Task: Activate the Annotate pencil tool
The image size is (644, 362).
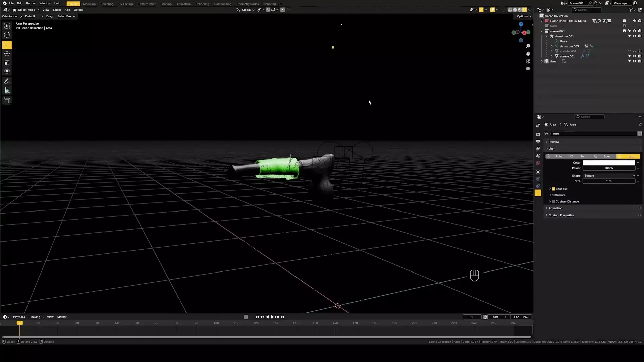Action: 7,81
